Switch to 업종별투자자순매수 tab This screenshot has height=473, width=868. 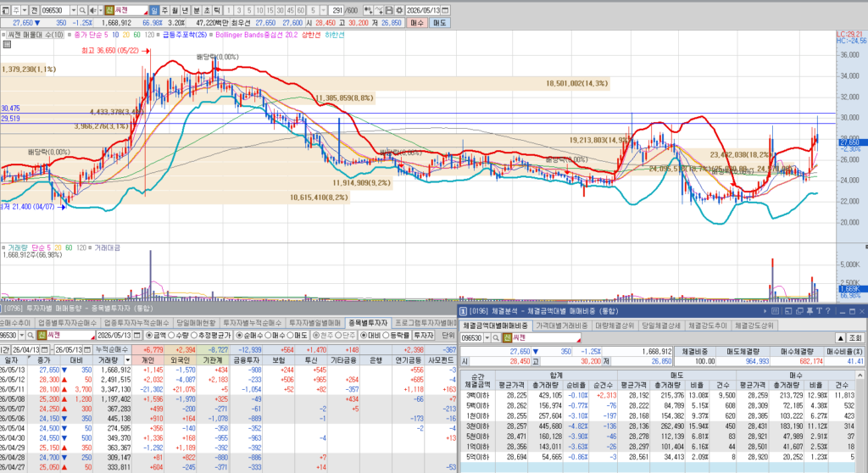click(67, 323)
